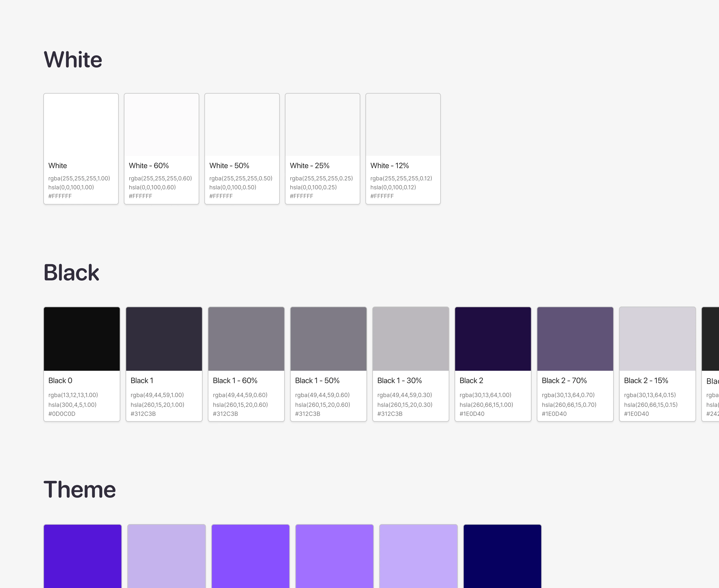Viewport: 719px width, 588px height.
Task: Select #1E0D40 hex under Black 2 card
Action: point(472,414)
